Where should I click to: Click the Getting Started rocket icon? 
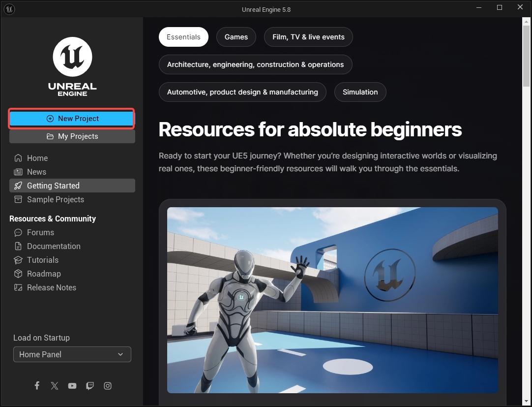[x=18, y=186]
